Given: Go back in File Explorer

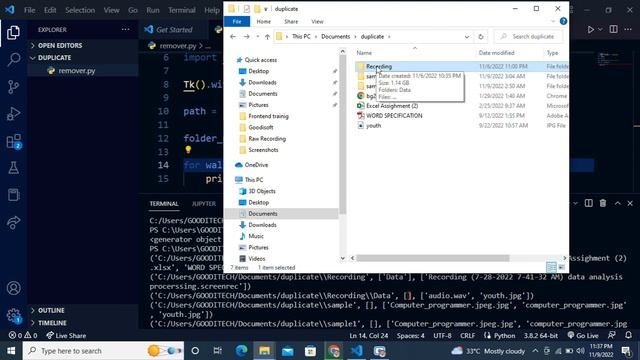Looking at the screenshot, I should [233, 37].
